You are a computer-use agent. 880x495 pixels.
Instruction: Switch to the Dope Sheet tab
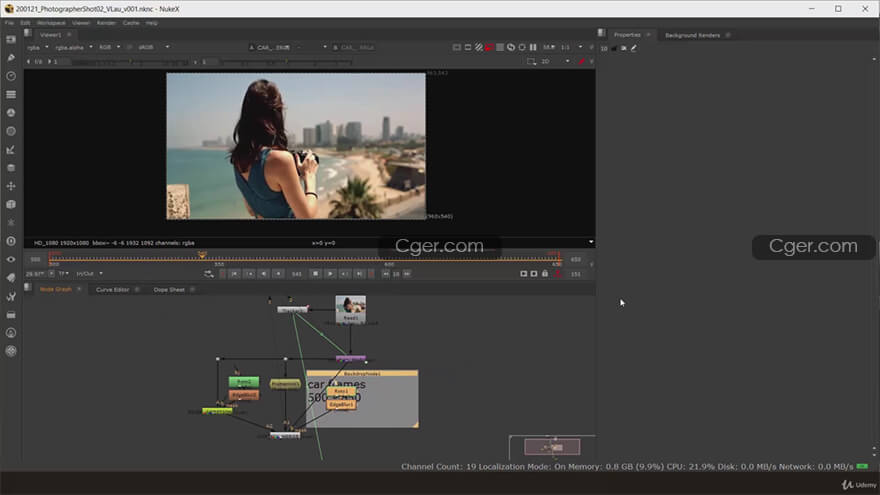coord(168,289)
